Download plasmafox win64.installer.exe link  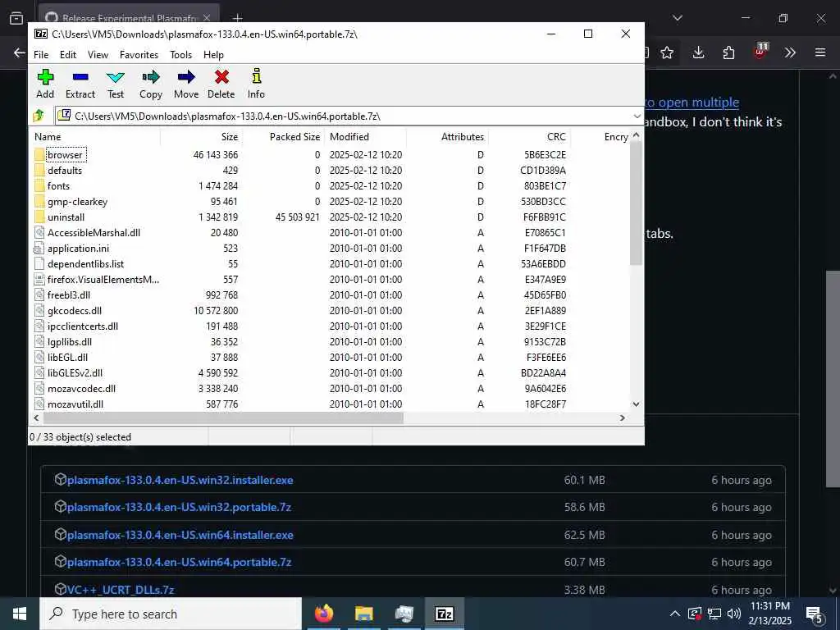click(180, 535)
